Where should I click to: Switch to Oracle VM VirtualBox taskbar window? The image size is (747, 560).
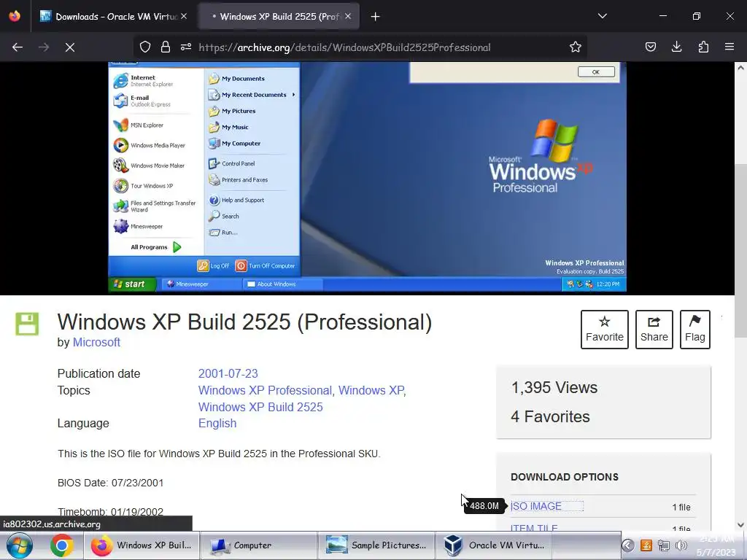pos(493,545)
